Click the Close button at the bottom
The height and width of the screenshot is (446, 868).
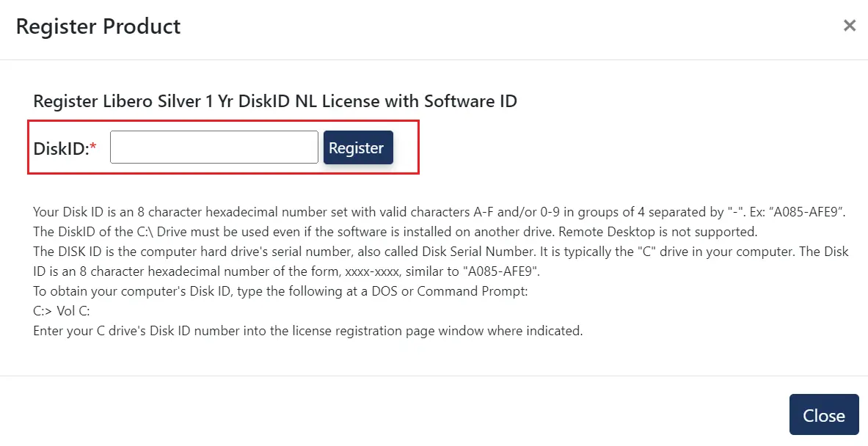tap(823, 416)
